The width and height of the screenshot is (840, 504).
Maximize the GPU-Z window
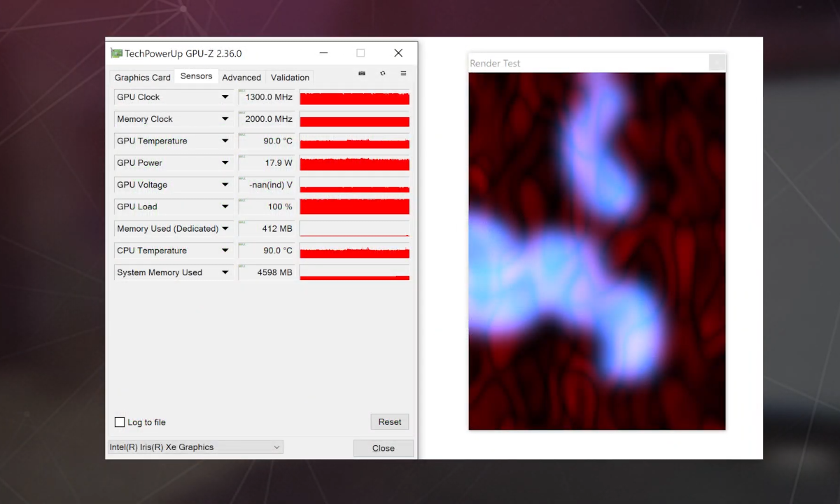tap(360, 53)
